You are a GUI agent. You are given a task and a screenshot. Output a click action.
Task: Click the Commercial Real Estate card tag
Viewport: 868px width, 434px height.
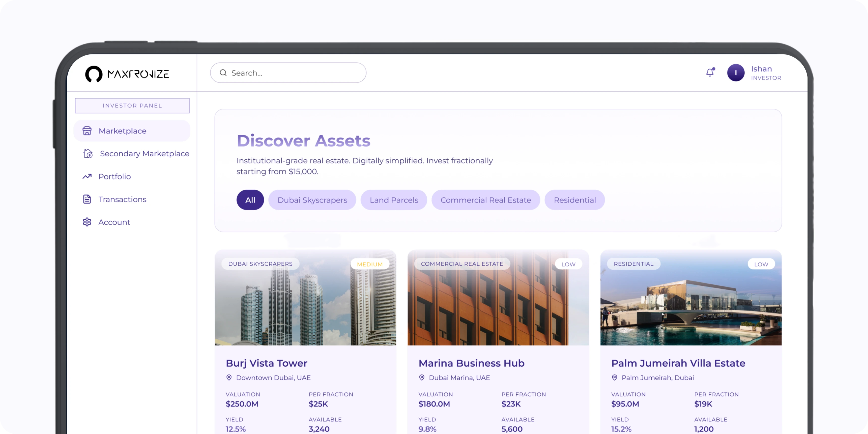click(462, 264)
